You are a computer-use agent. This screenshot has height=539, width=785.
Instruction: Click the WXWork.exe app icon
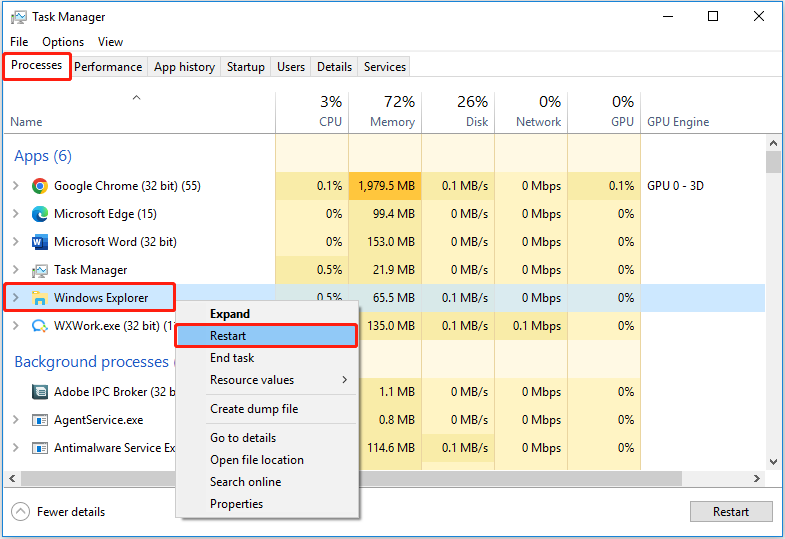pyautogui.click(x=40, y=326)
